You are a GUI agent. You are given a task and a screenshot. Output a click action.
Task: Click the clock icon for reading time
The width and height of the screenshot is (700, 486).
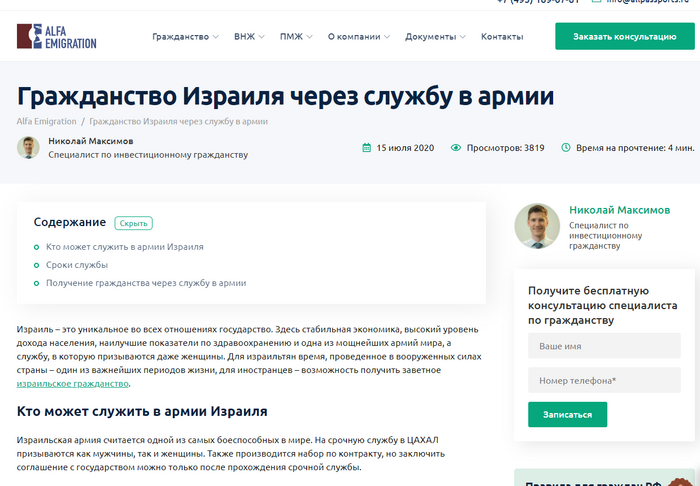[x=566, y=147]
